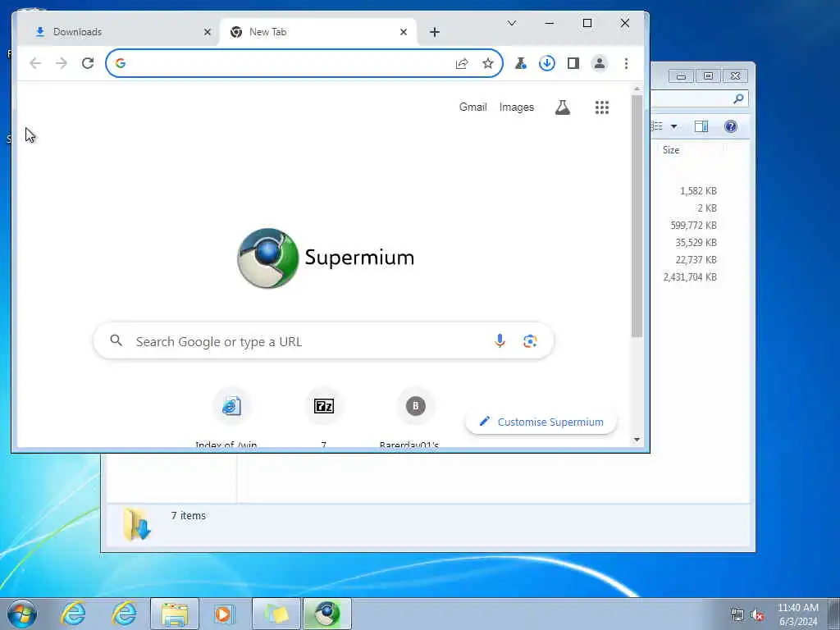Switch to Supermium taskbar button
Viewport: 840px width, 630px height.
click(326, 614)
